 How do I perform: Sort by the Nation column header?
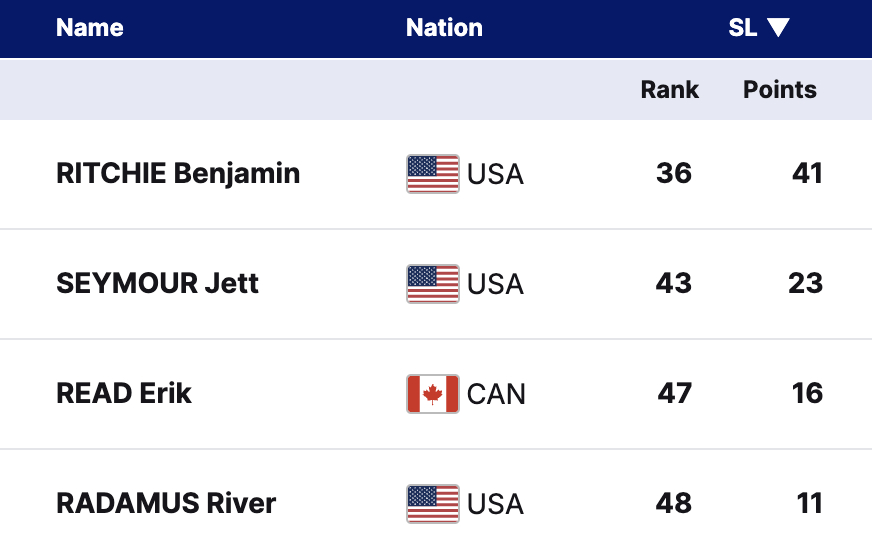[444, 28]
